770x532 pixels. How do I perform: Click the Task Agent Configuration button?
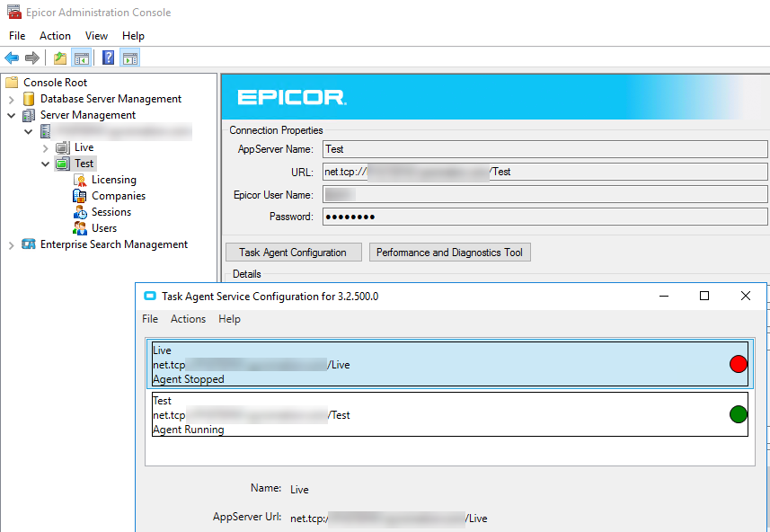pyautogui.click(x=293, y=253)
